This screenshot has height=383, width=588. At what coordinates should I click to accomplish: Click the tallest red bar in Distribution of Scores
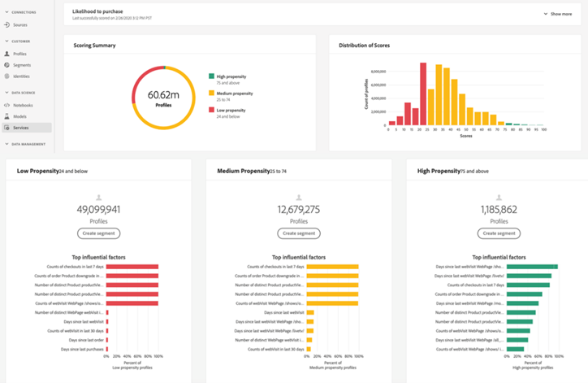pos(423,95)
